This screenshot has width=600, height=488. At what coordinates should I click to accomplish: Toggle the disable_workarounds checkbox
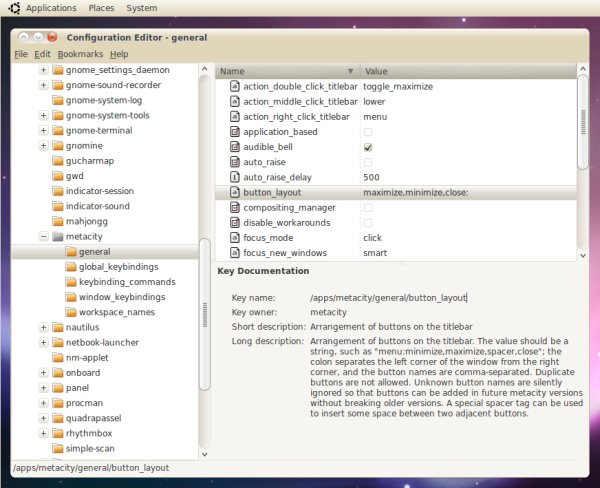point(368,223)
